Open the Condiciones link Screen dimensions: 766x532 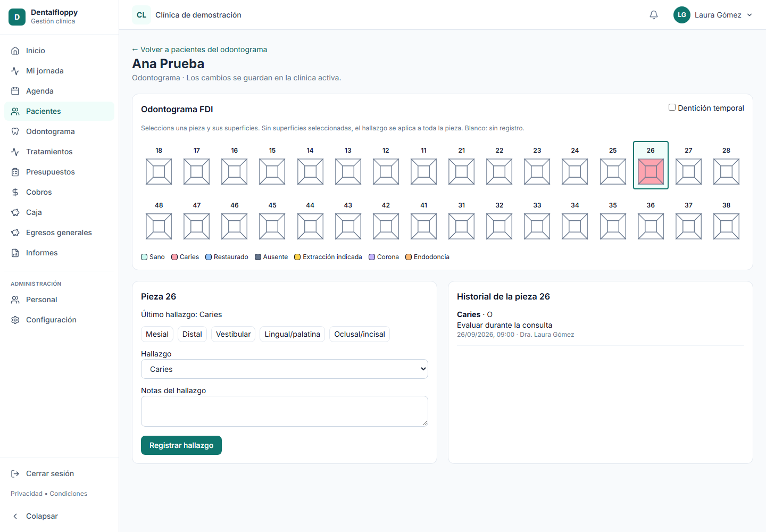point(69,494)
